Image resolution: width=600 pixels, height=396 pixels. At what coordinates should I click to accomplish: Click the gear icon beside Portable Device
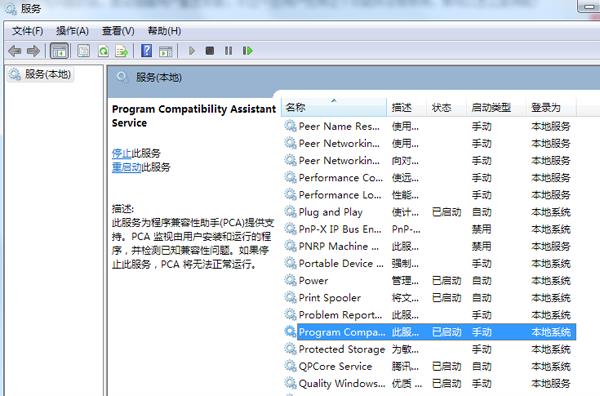click(290, 263)
